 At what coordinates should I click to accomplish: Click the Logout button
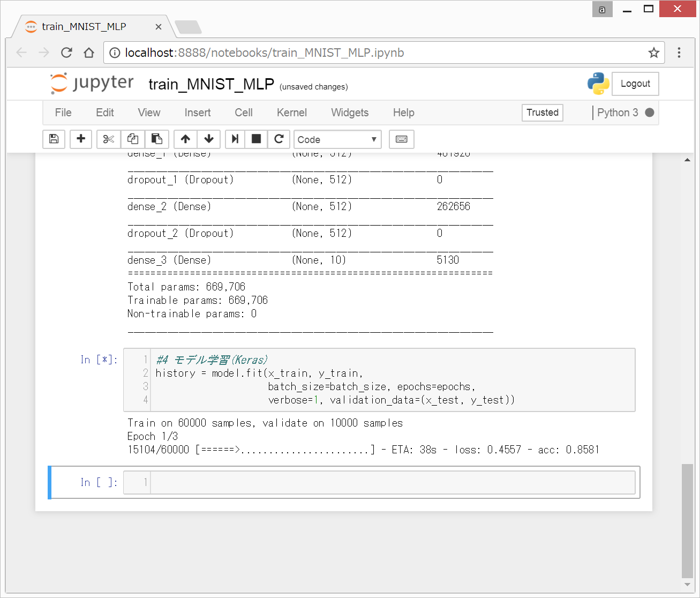[635, 84]
